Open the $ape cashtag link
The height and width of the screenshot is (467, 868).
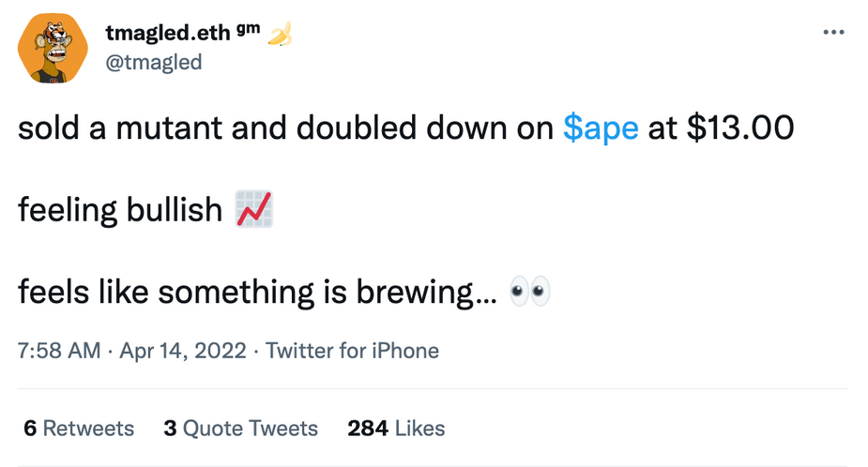[x=601, y=128]
